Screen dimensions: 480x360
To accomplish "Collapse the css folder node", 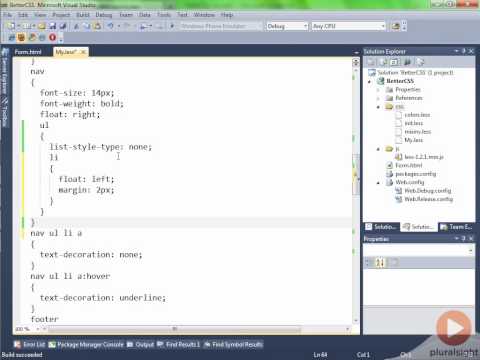I will click(378, 107).
